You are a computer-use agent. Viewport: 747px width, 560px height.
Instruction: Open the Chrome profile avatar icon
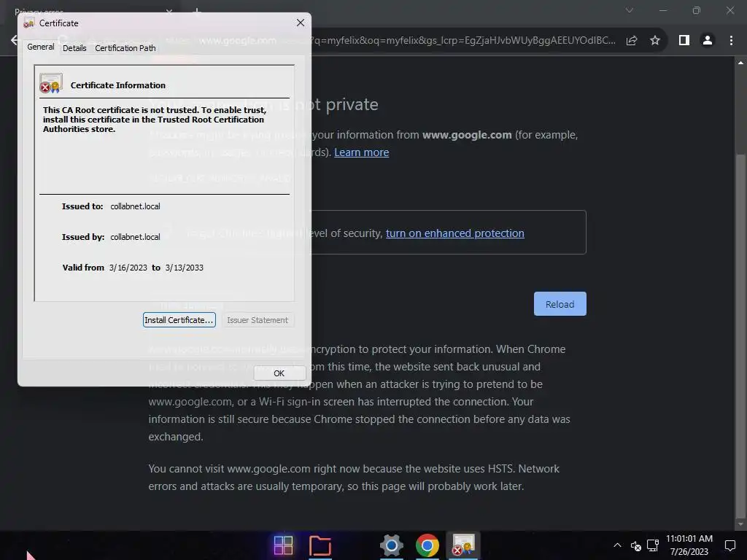(708, 41)
